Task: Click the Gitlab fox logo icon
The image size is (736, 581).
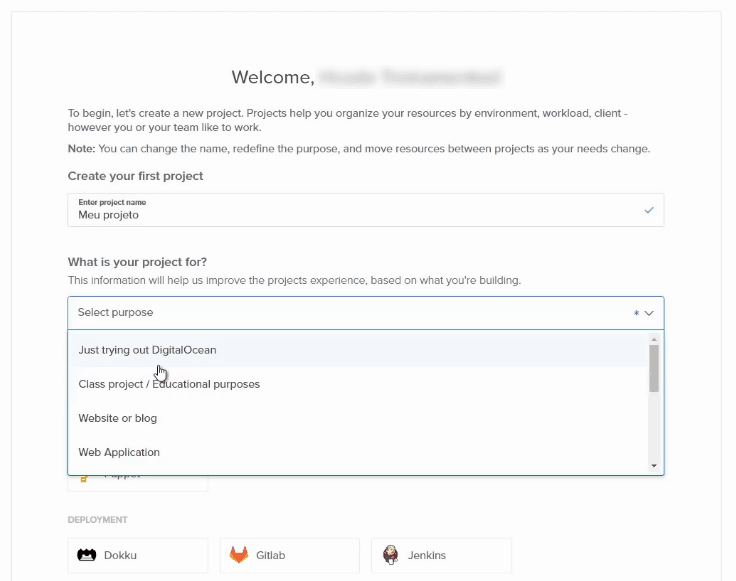Action: coord(238,555)
